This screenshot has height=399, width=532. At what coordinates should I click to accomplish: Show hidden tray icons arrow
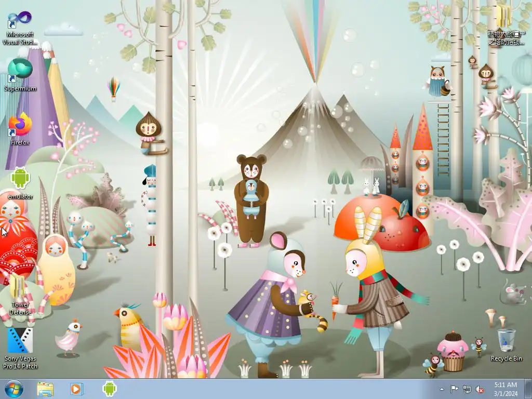coord(442,390)
